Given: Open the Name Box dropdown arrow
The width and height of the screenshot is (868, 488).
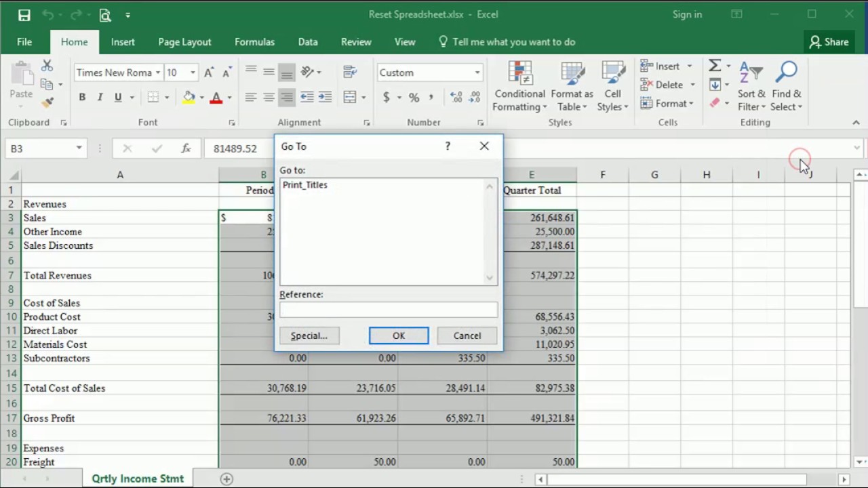Looking at the screenshot, I should (79, 148).
